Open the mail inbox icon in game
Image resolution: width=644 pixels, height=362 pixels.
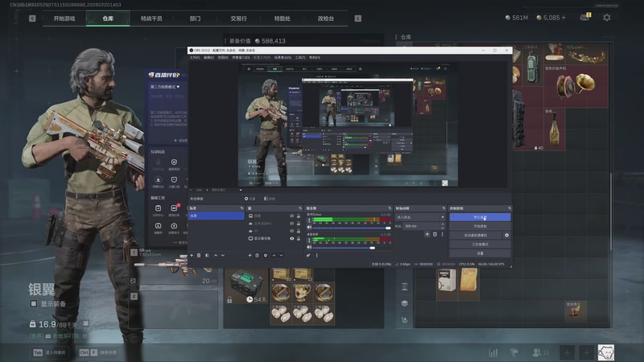pos(585,17)
